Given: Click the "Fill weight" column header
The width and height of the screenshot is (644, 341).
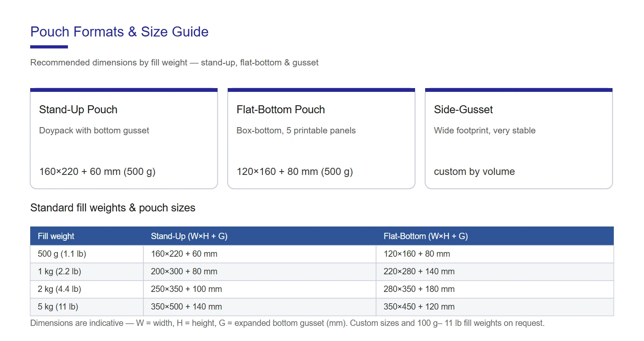Looking at the screenshot, I should [x=87, y=236].
